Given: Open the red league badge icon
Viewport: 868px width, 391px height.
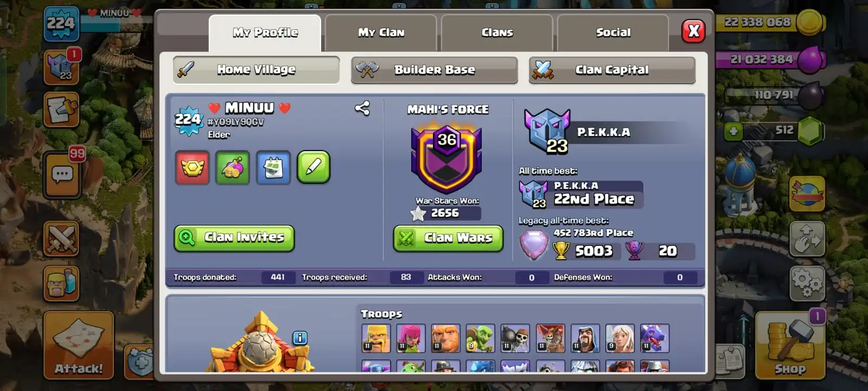Looking at the screenshot, I should (x=193, y=167).
